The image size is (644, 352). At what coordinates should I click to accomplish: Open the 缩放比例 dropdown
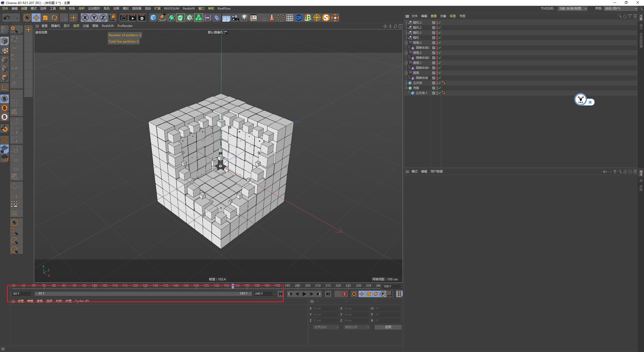pos(357,327)
